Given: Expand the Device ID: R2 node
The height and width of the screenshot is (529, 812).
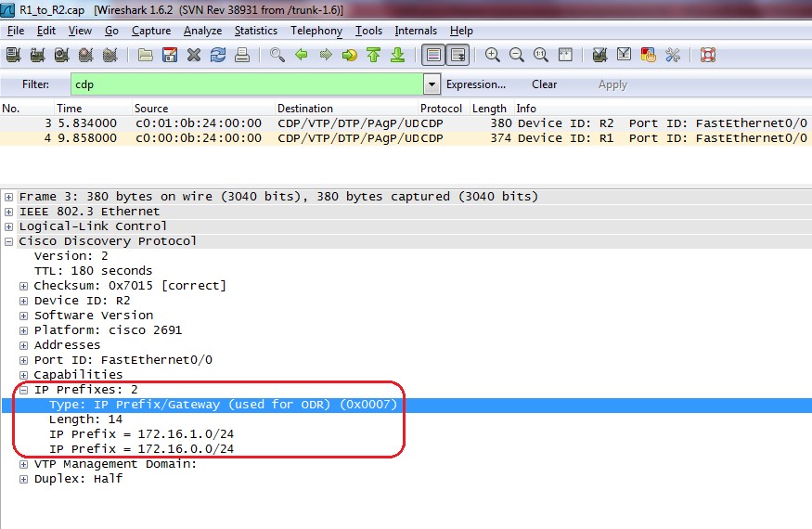Looking at the screenshot, I should point(24,301).
